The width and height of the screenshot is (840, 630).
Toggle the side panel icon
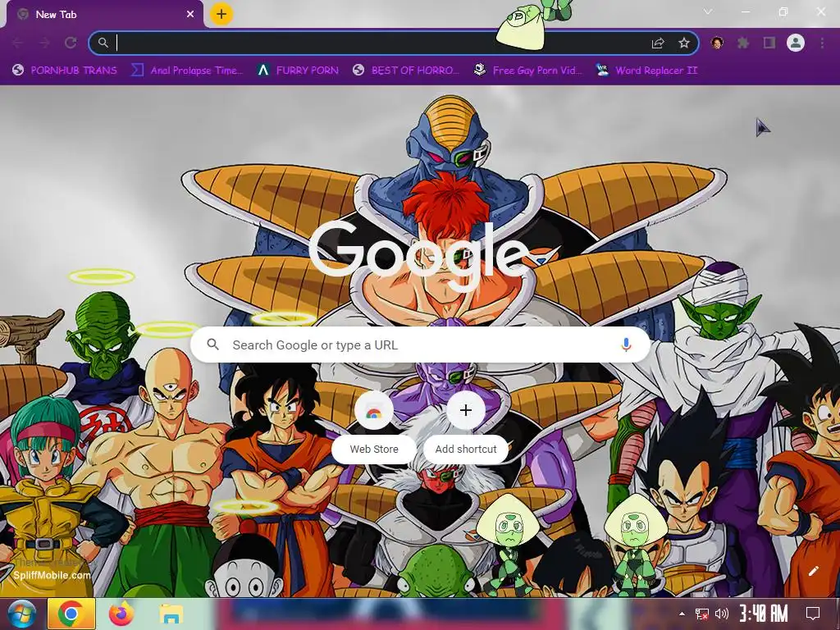pyautogui.click(x=769, y=43)
